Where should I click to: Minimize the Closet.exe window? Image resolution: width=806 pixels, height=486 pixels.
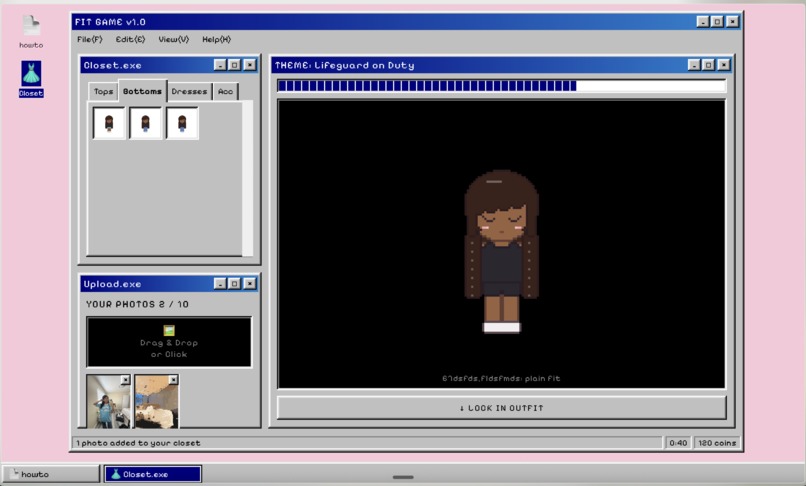220,65
